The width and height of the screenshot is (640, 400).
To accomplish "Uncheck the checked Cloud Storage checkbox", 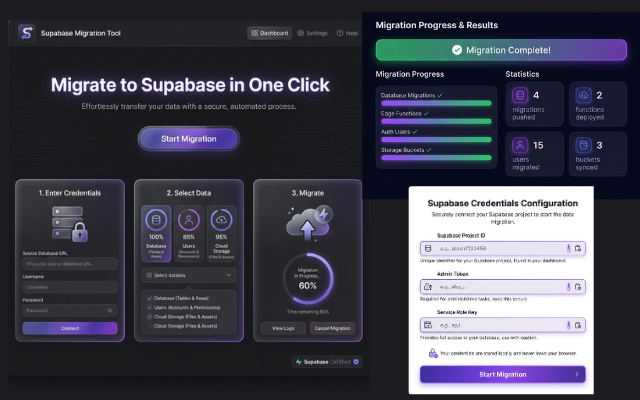I will pyautogui.click(x=149, y=317).
